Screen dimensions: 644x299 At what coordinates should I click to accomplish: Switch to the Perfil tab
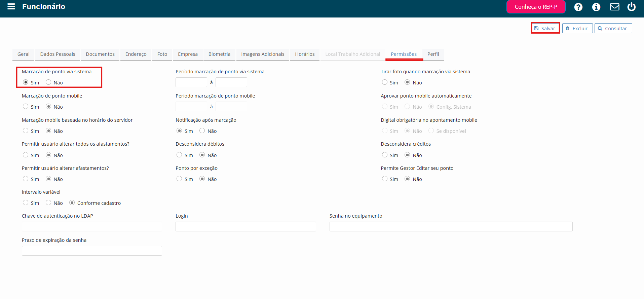[x=433, y=54]
